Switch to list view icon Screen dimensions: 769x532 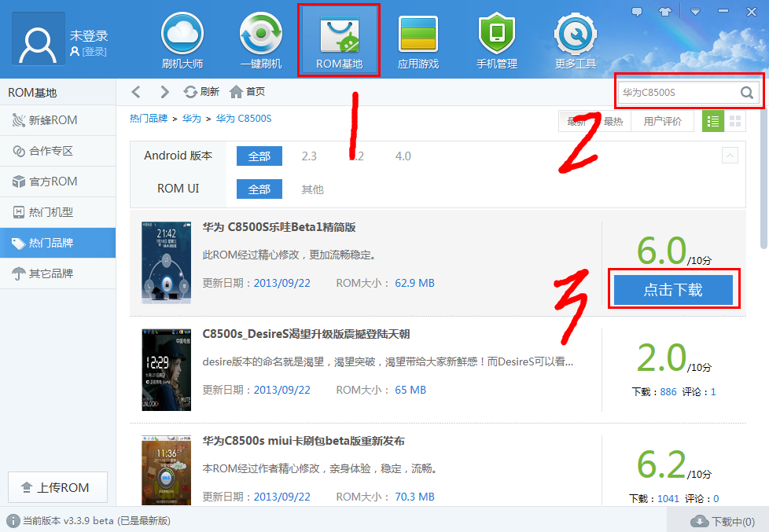(x=713, y=121)
